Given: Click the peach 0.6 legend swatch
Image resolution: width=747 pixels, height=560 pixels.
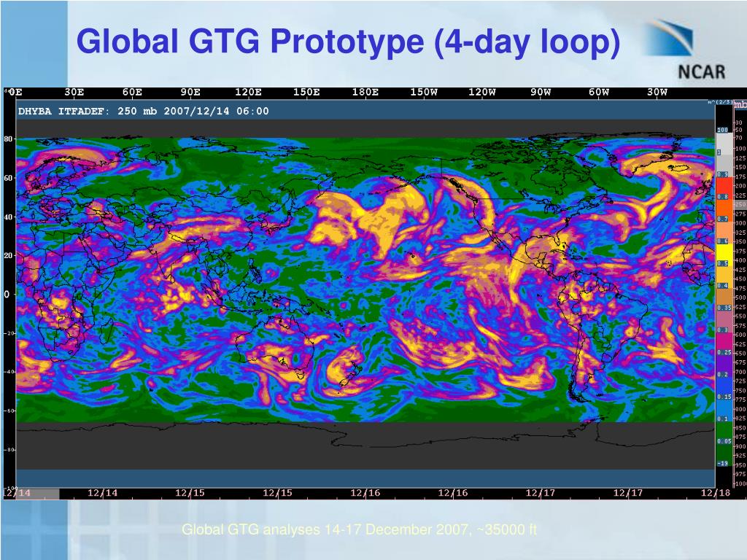Looking at the screenshot, I should 724,233.
